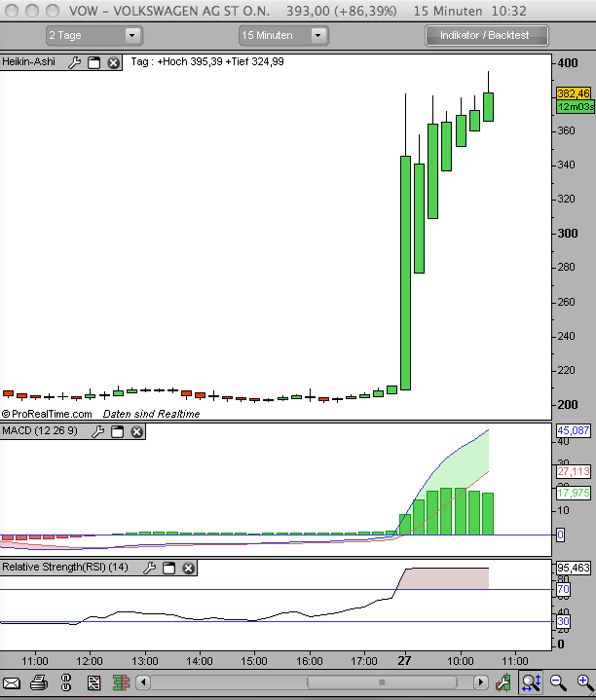Click the 14:00 time axis label
The image size is (596, 700).
click(199, 661)
